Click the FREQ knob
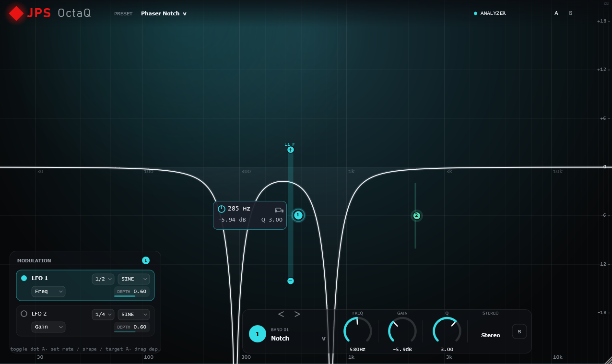This screenshot has height=364, width=612. point(358,331)
